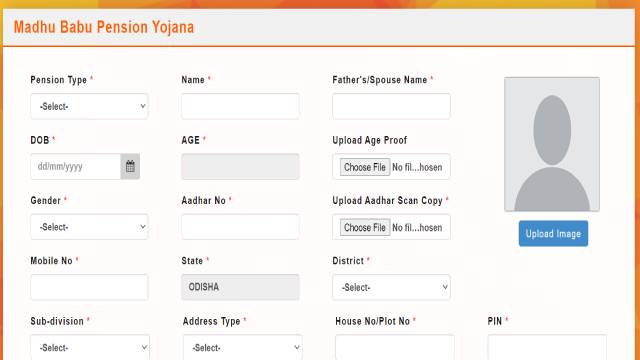Screen dimensions: 640x360
Task: Click the DOB date input box
Action: point(76,167)
